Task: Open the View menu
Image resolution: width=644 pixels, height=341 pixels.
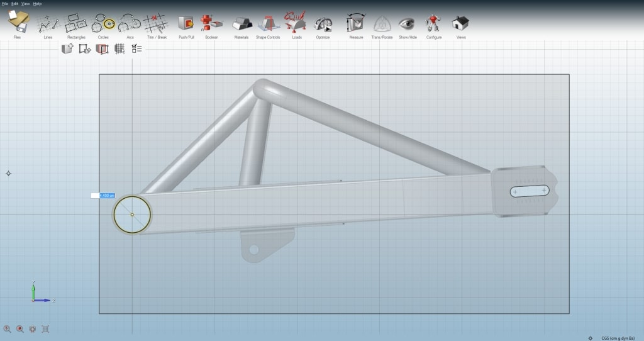Action: coord(25,4)
